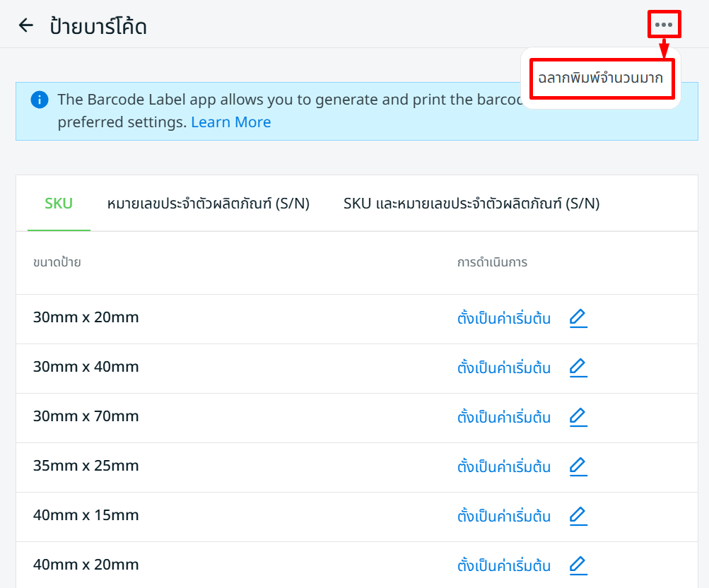Edit the 30mm x 40mm label with pencil icon
The width and height of the screenshot is (709, 588).
[x=578, y=367]
